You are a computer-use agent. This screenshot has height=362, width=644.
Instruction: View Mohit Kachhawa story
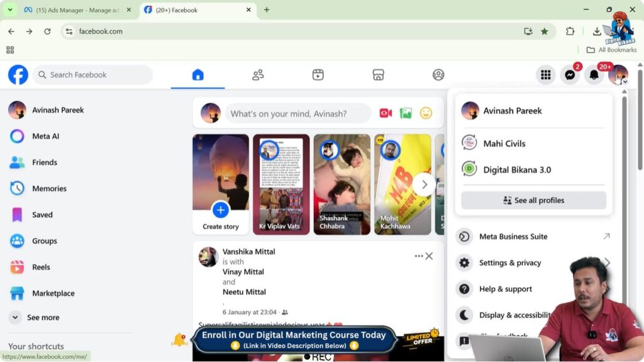pyautogui.click(x=402, y=184)
